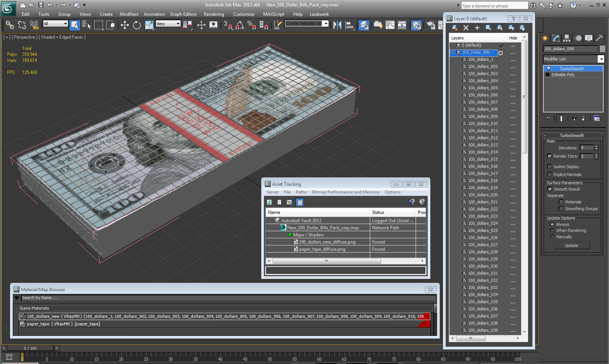Open the Edit menu

[26, 14]
